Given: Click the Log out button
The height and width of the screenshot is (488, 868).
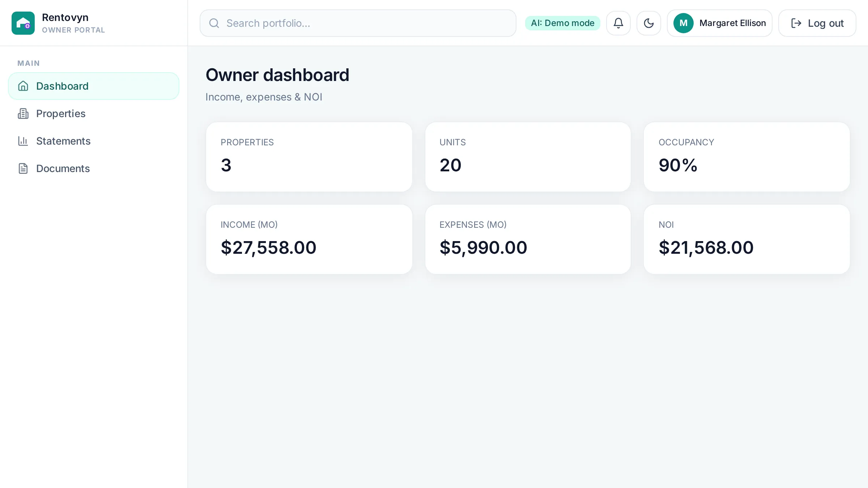Looking at the screenshot, I should point(817,23).
